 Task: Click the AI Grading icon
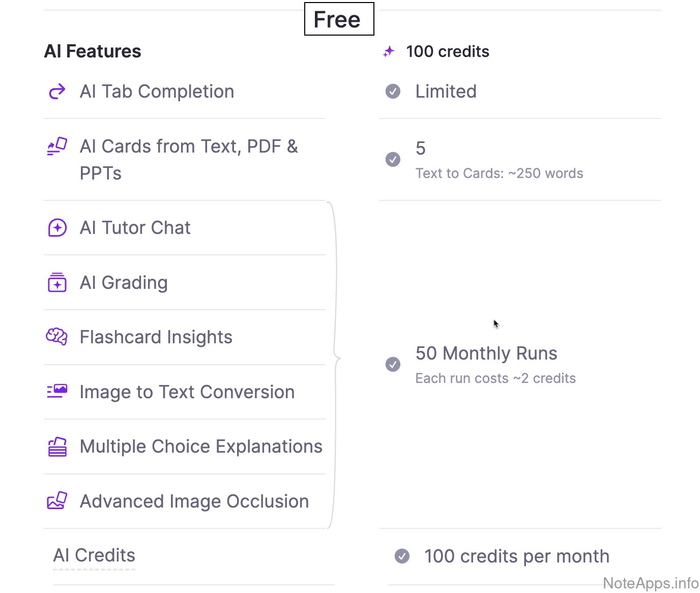pyautogui.click(x=57, y=282)
